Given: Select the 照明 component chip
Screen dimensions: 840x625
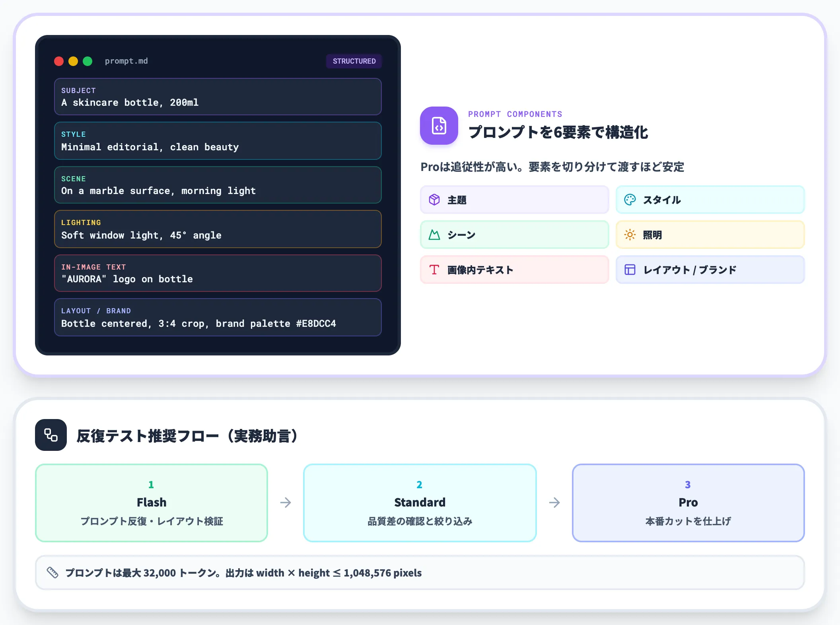Looking at the screenshot, I should point(710,235).
